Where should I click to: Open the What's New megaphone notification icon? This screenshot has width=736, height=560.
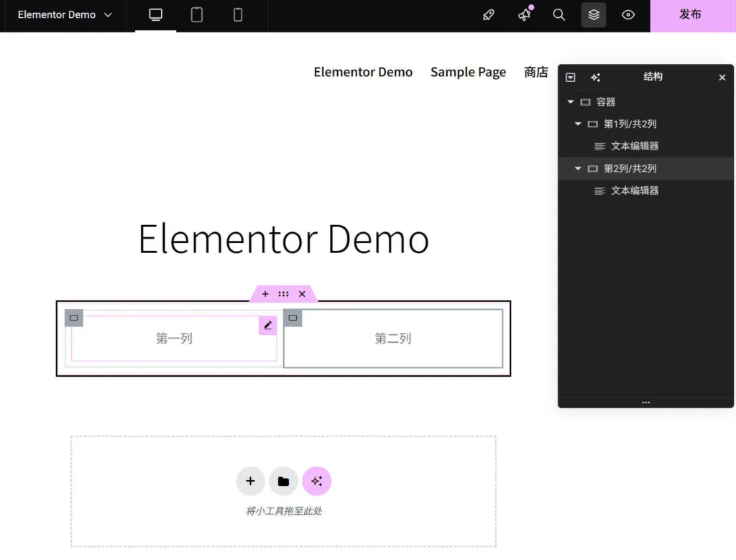pyautogui.click(x=524, y=15)
